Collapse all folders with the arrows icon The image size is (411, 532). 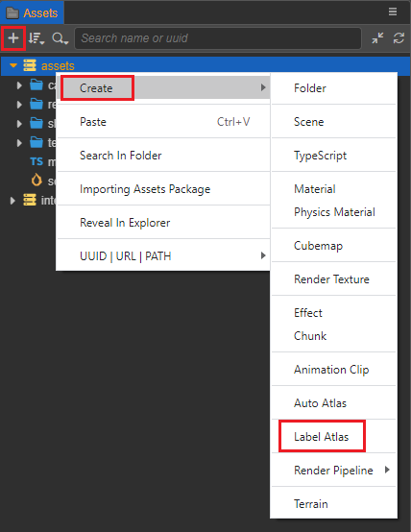377,38
